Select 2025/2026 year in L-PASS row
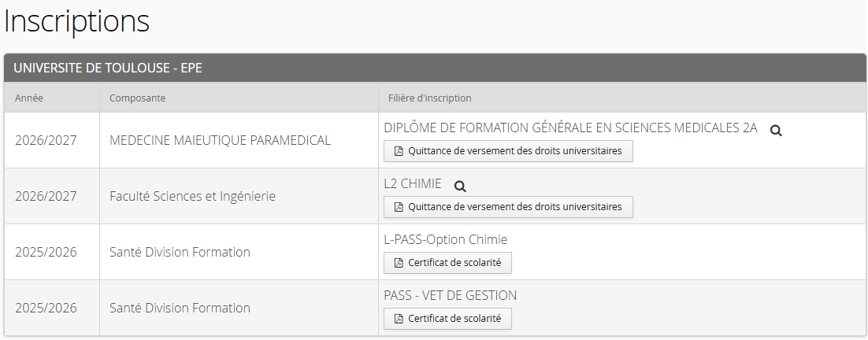The width and height of the screenshot is (868, 340). point(46,252)
